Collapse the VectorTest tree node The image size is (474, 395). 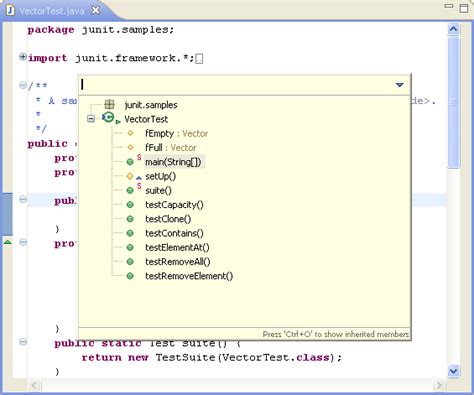[x=91, y=119]
